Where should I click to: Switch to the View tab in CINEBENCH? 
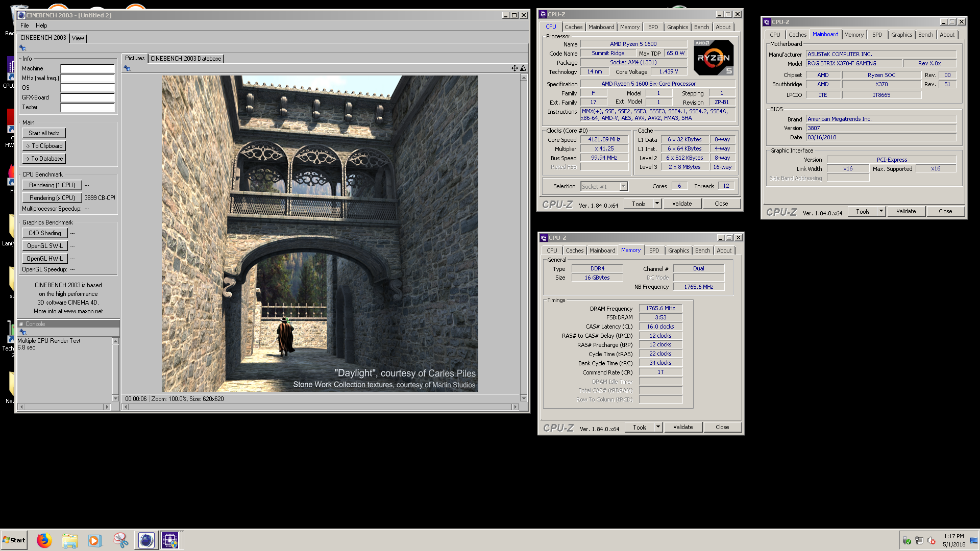coord(78,38)
